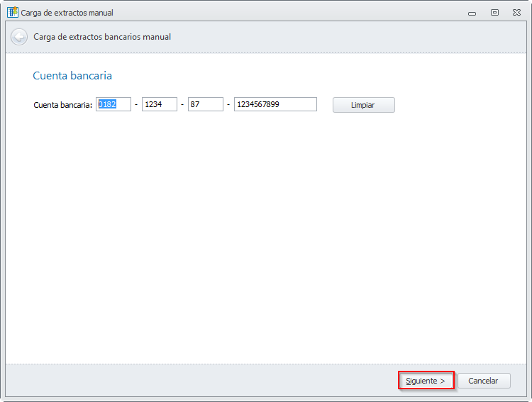The image size is (532, 402).
Task: Click the account number field 1234567899
Action: [275, 104]
